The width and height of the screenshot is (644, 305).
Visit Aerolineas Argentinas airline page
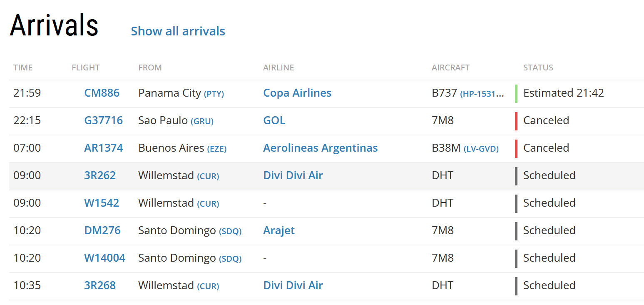pos(320,148)
